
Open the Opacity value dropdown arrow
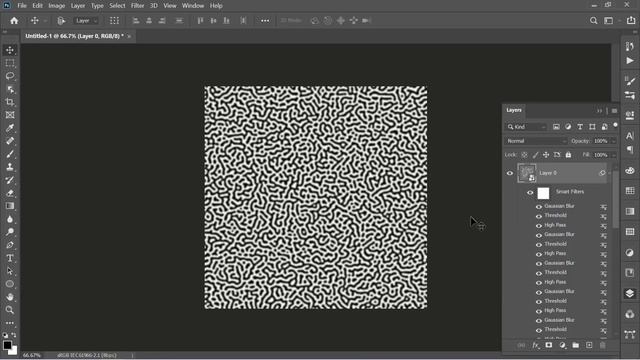point(613,141)
